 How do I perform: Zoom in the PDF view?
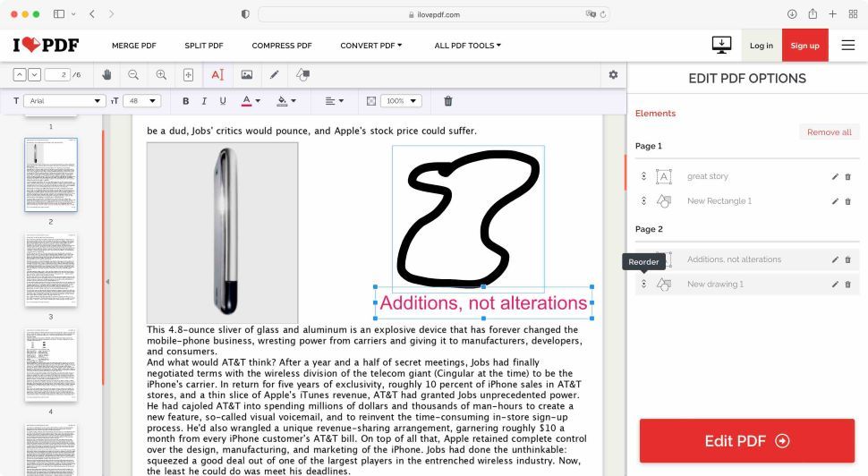pos(161,75)
